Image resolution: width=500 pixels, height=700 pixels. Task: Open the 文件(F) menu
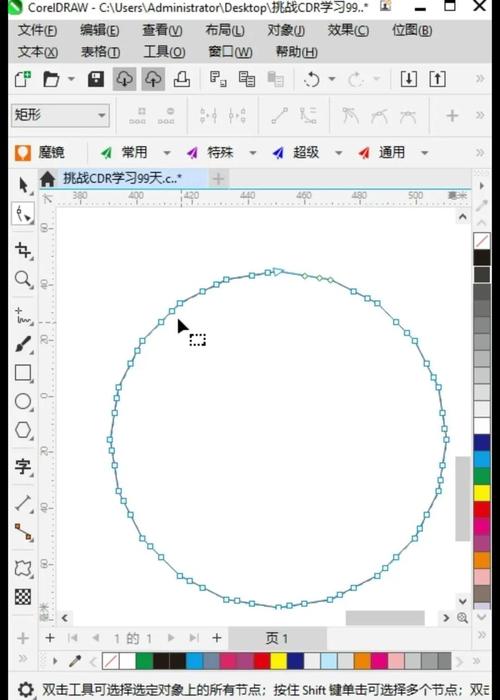point(38,31)
